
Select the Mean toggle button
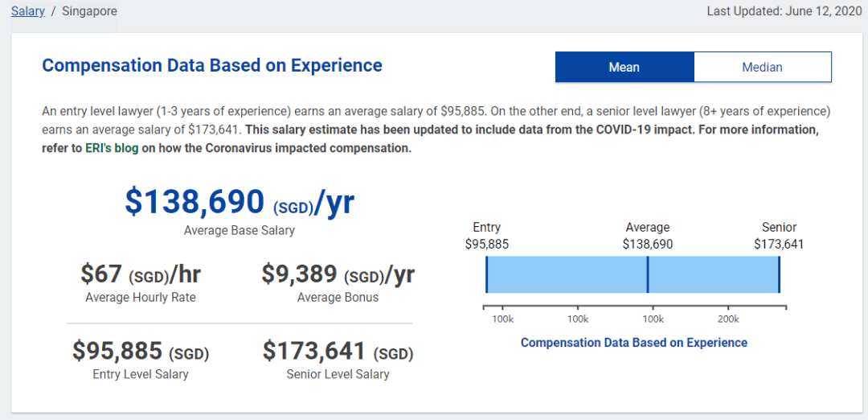tap(624, 67)
